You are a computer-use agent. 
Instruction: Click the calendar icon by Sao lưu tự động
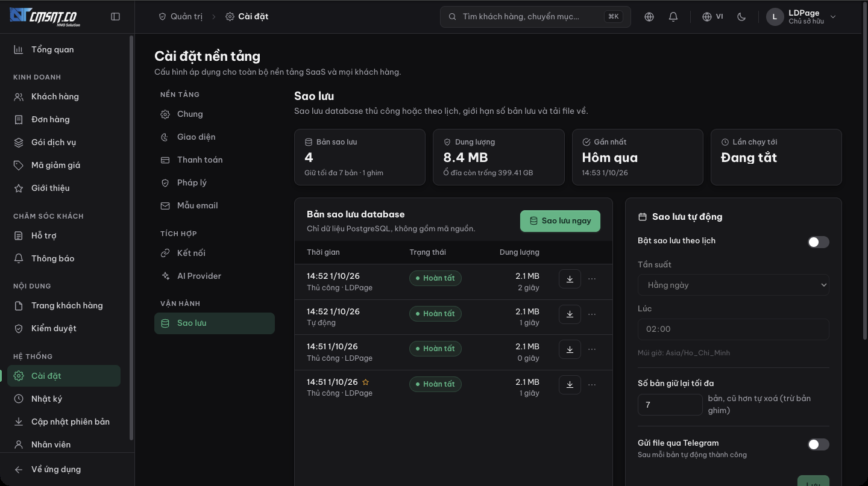click(x=643, y=217)
